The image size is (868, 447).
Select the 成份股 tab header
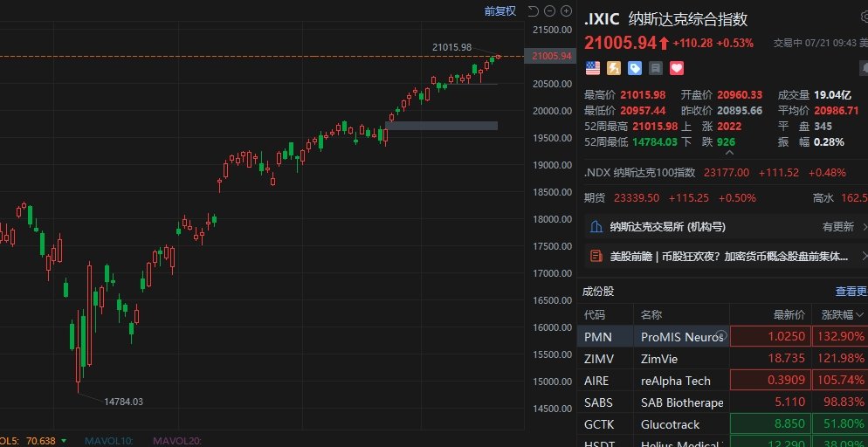coord(598,292)
